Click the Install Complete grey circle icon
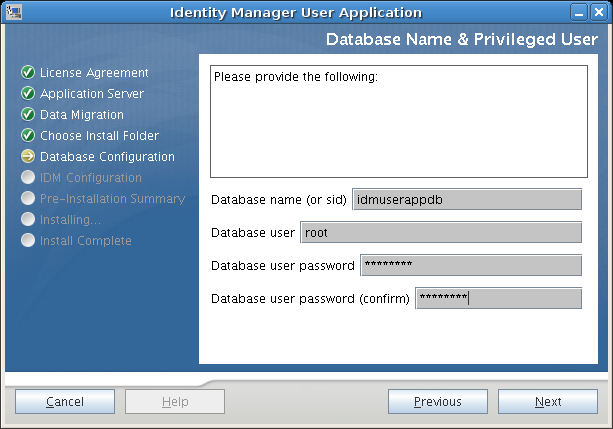Viewport: 613px width, 429px height. (x=28, y=240)
